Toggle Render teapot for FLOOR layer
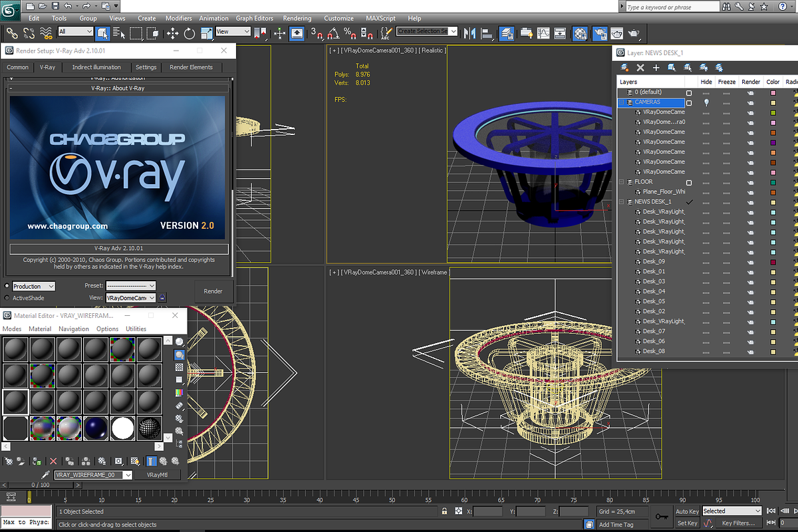This screenshot has height=532, width=798. coord(750,182)
